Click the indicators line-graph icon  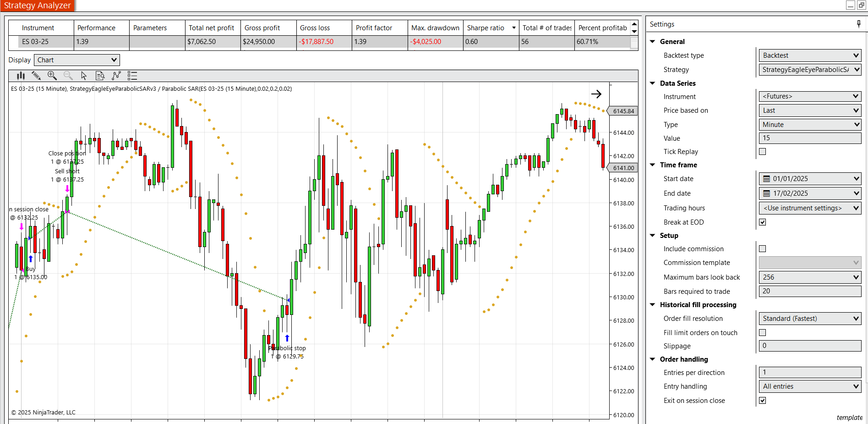click(116, 76)
